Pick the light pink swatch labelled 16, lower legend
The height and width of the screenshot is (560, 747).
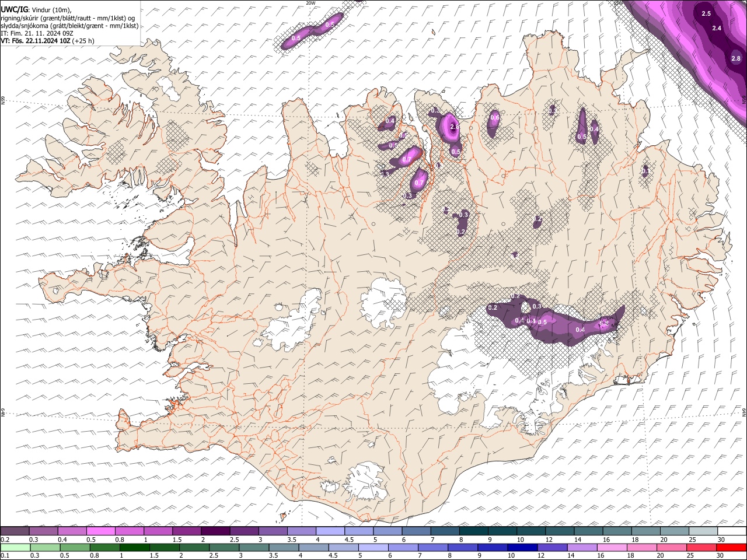(612, 547)
